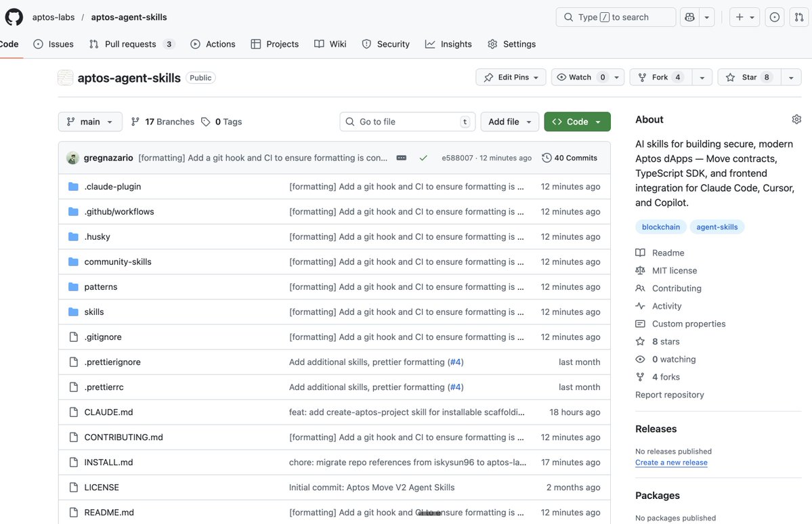The width and height of the screenshot is (812, 524).
Task: Open the INSTALL.md file
Action: (109, 462)
